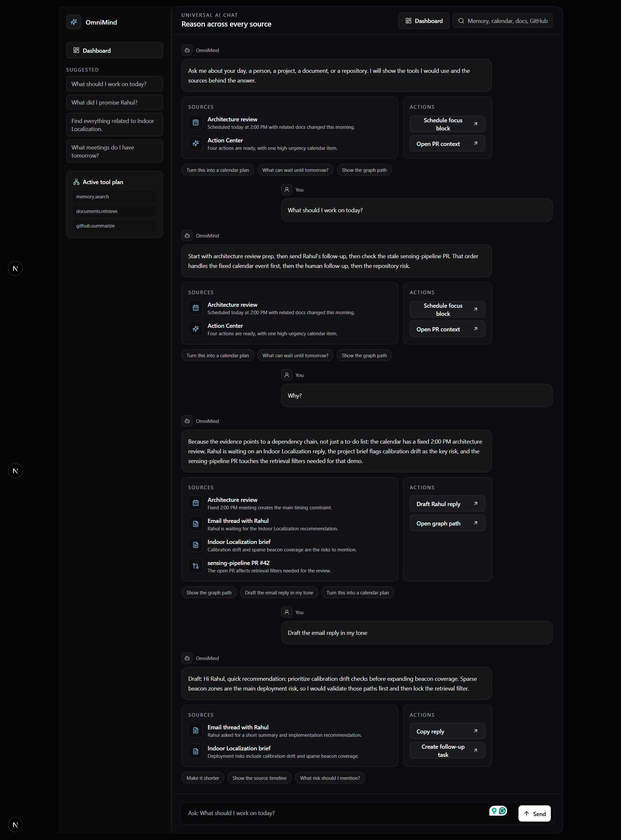Select suggestion "What did I promise Rahul?"

pos(114,102)
